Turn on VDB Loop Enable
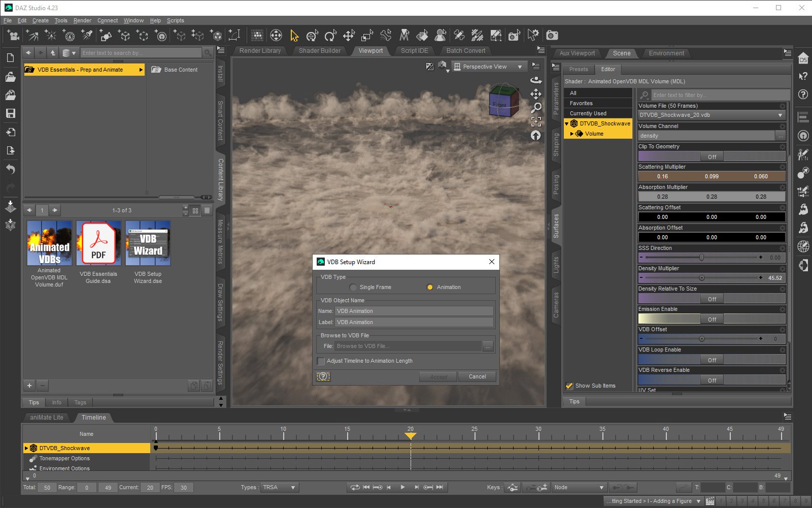812x508 pixels. (712, 360)
